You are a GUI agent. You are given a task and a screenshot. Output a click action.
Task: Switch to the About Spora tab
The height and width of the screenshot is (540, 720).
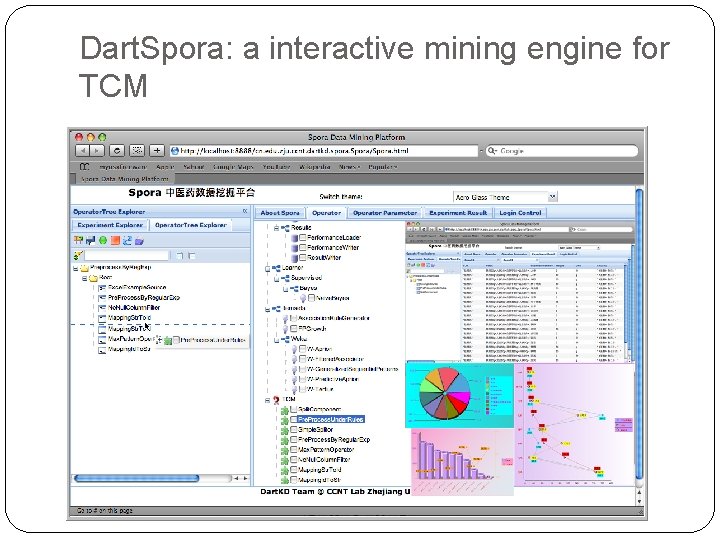[x=280, y=213]
